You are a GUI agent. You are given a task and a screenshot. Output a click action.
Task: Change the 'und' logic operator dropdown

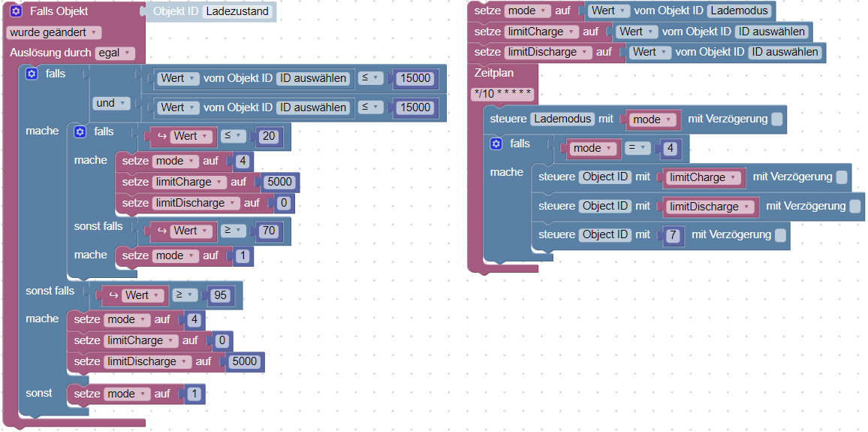[x=111, y=104]
